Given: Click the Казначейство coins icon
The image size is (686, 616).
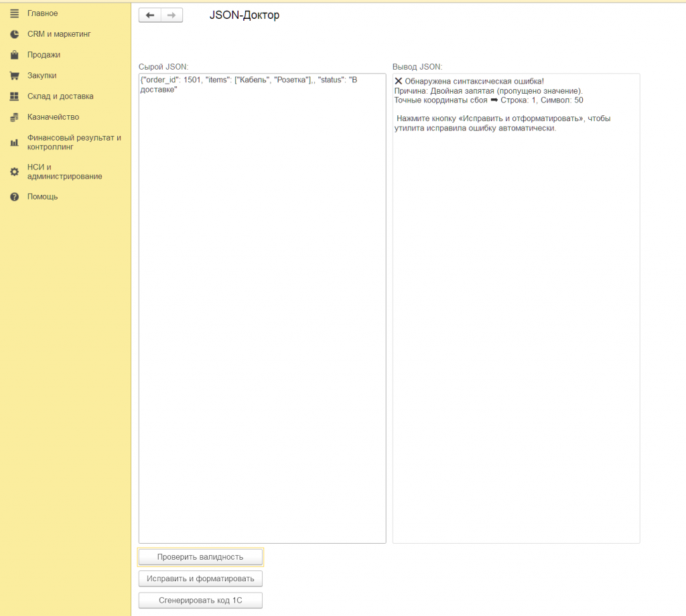Looking at the screenshot, I should (x=15, y=117).
